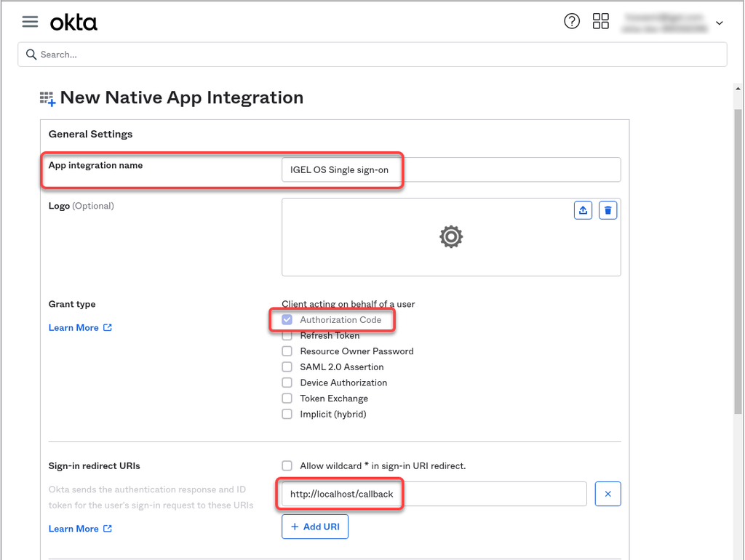This screenshot has width=745, height=560.
Task: Toggle the SAML 2.0 Assertion checkbox
Action: click(x=287, y=367)
